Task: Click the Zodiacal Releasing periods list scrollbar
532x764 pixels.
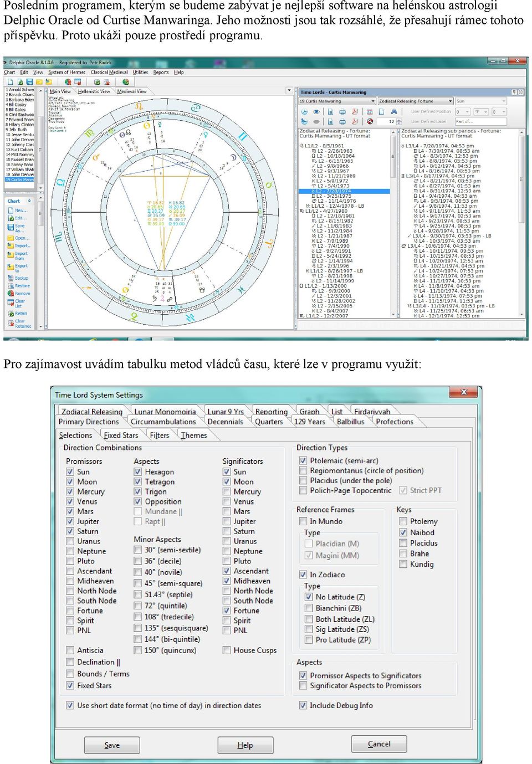Action: click(x=394, y=223)
